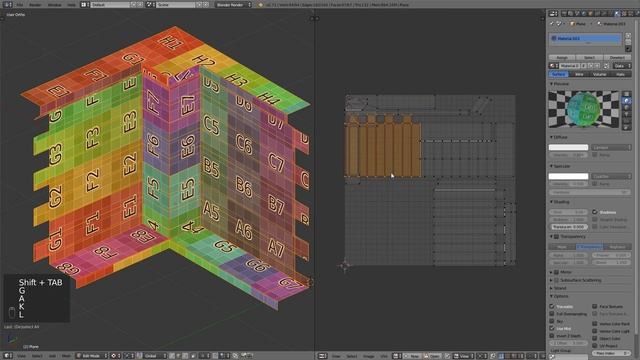Viewport: 640px width, 360px height.
Task: Open properties editor type icon
Action: 553,13
